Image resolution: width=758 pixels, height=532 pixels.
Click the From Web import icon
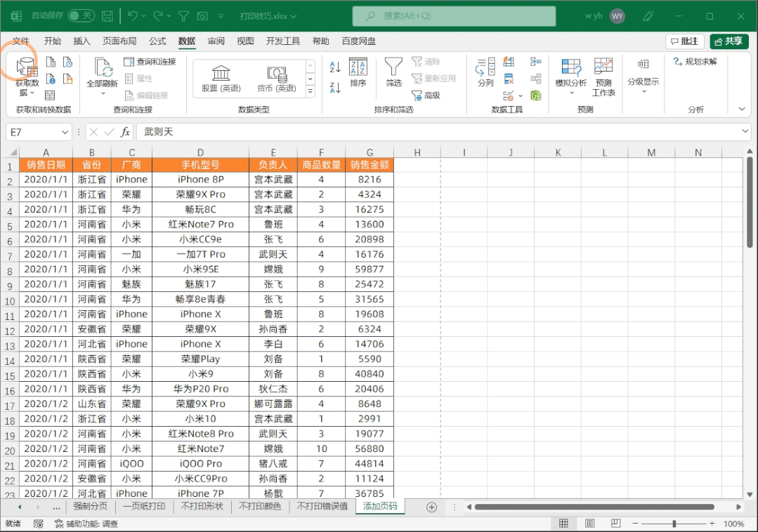tap(51, 79)
